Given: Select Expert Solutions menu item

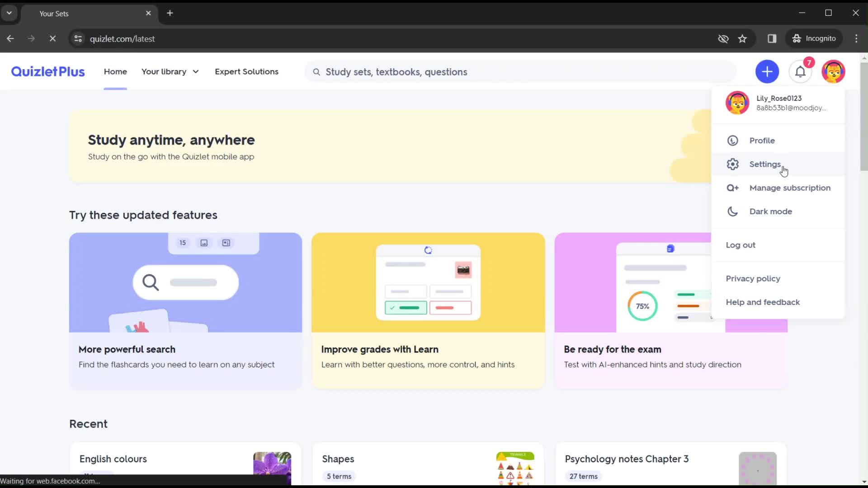Looking at the screenshot, I should tap(246, 71).
